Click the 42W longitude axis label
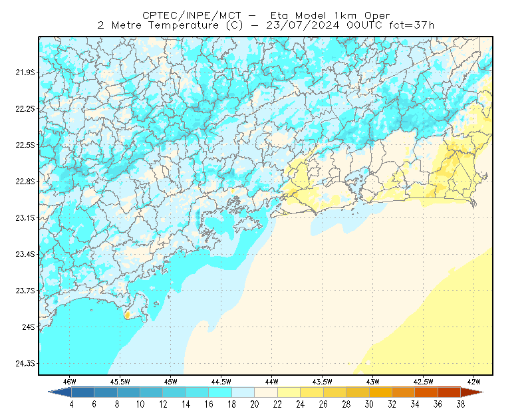 coord(473,382)
